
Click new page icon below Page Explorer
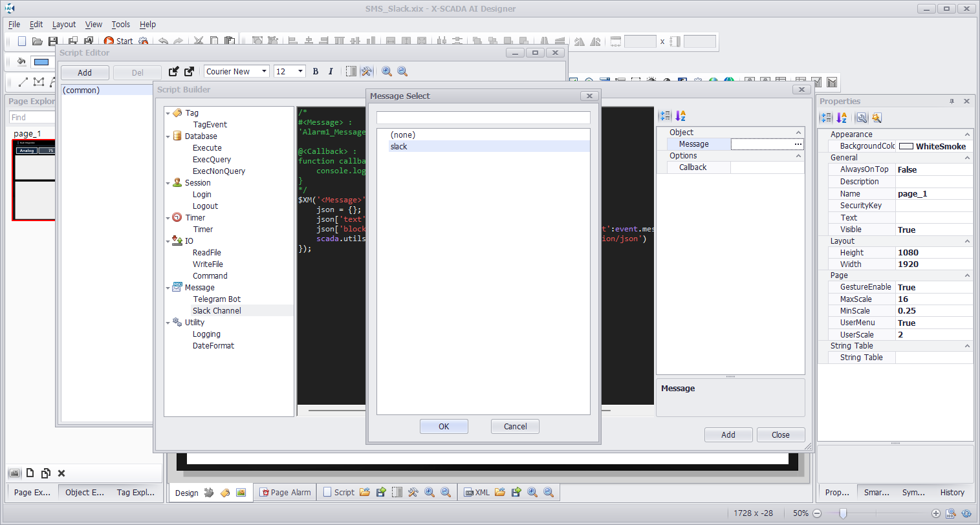(30, 473)
